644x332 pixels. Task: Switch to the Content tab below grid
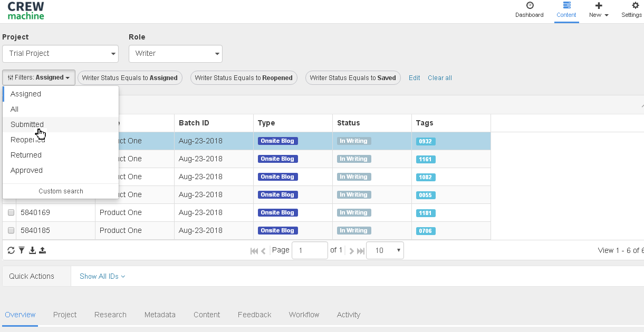[x=207, y=315]
